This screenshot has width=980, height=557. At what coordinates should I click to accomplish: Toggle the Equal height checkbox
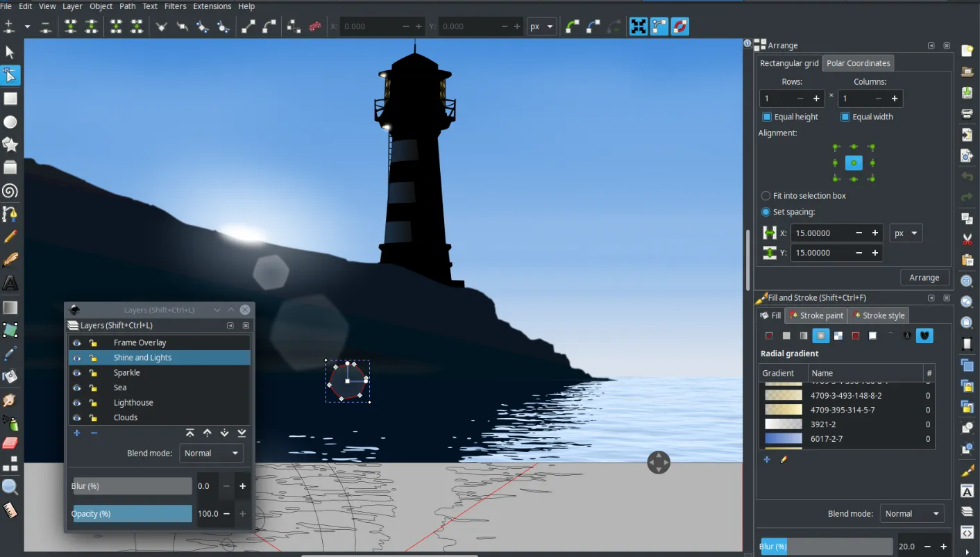[x=767, y=117]
